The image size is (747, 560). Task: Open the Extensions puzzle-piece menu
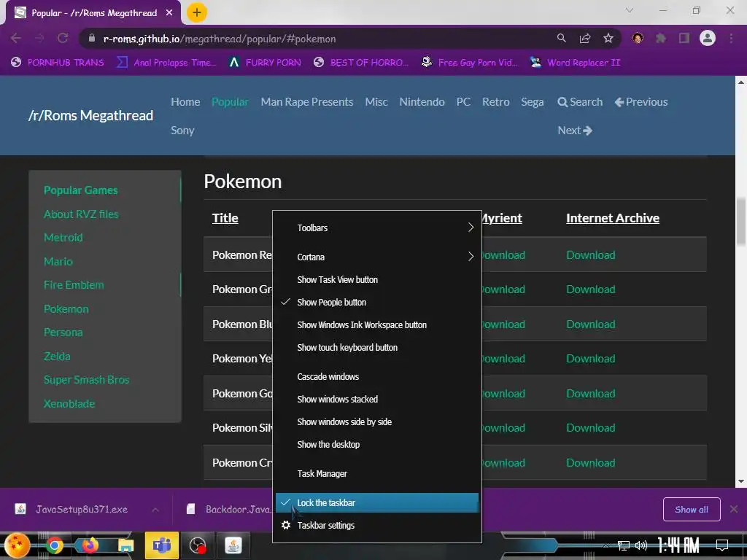coord(661,38)
